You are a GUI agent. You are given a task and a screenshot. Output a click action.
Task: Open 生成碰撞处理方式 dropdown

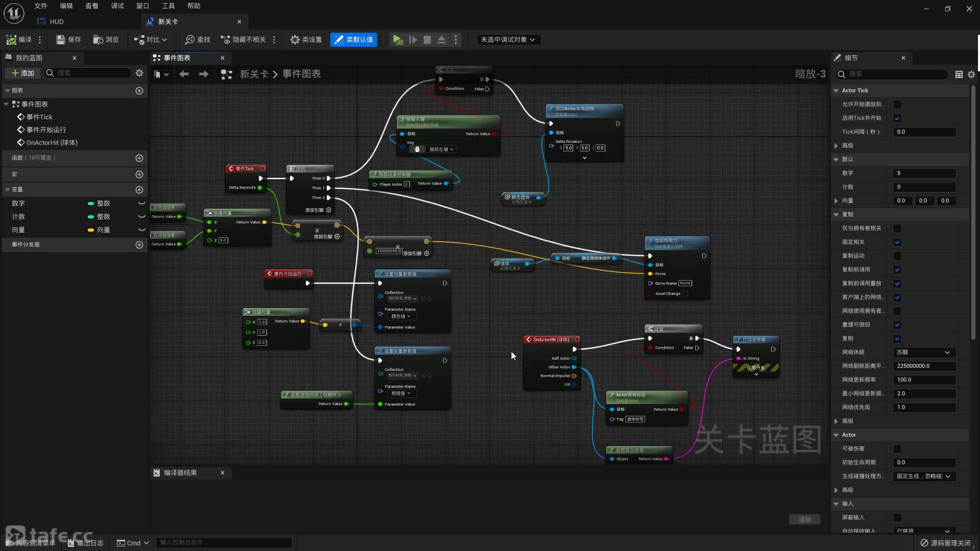tap(924, 477)
